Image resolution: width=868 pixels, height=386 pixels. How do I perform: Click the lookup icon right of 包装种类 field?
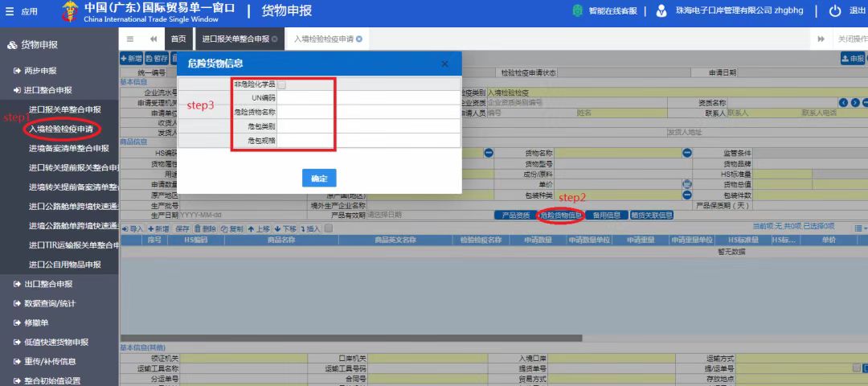point(687,195)
